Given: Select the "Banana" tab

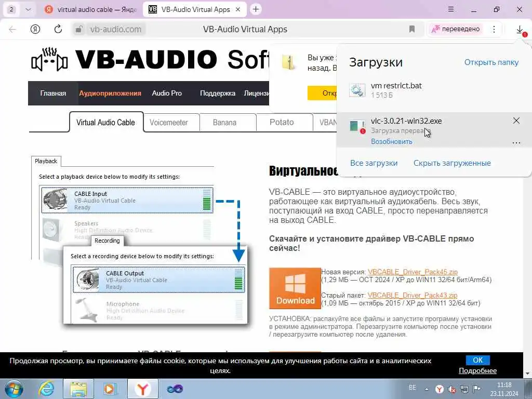Looking at the screenshot, I should coord(224,123).
